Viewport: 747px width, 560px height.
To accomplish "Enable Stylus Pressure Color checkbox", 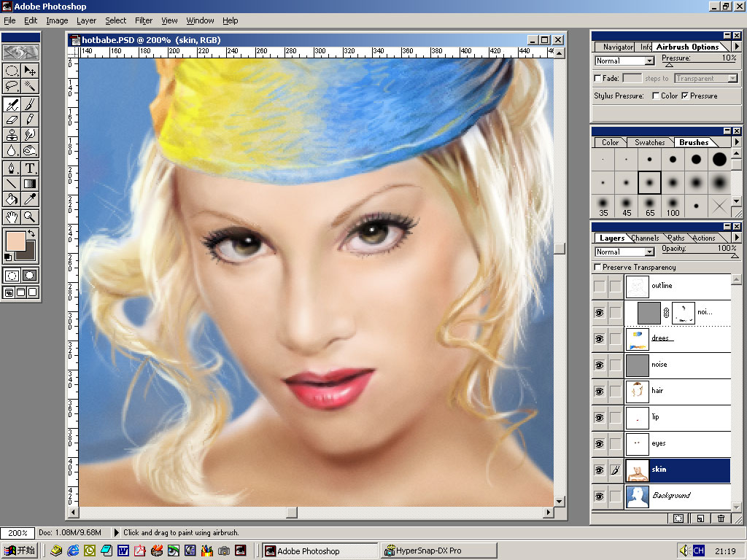I will pos(656,96).
